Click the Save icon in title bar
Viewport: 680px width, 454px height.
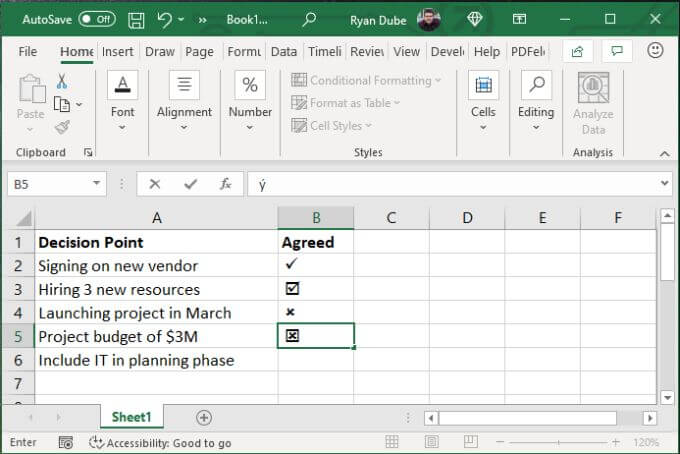click(137, 18)
